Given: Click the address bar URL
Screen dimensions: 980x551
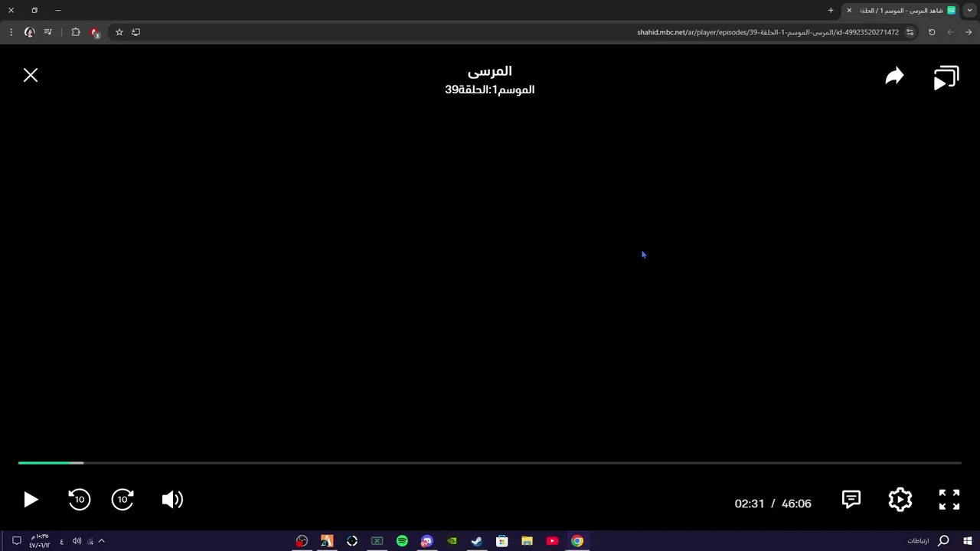Looking at the screenshot, I should pyautogui.click(x=768, y=32).
